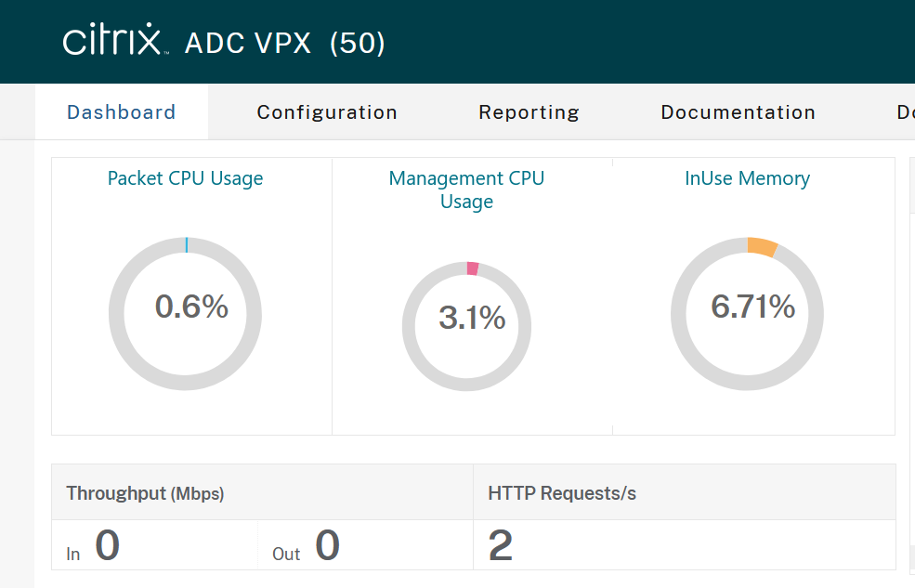Viewport: 915px width, 588px height.
Task: Click the Citrix logo in header
Action: click(x=113, y=42)
